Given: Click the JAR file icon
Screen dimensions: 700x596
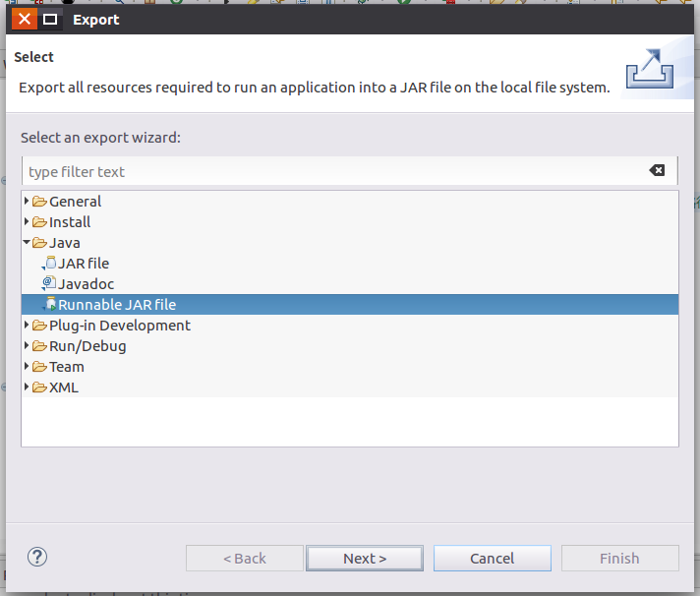Looking at the screenshot, I should [50, 264].
